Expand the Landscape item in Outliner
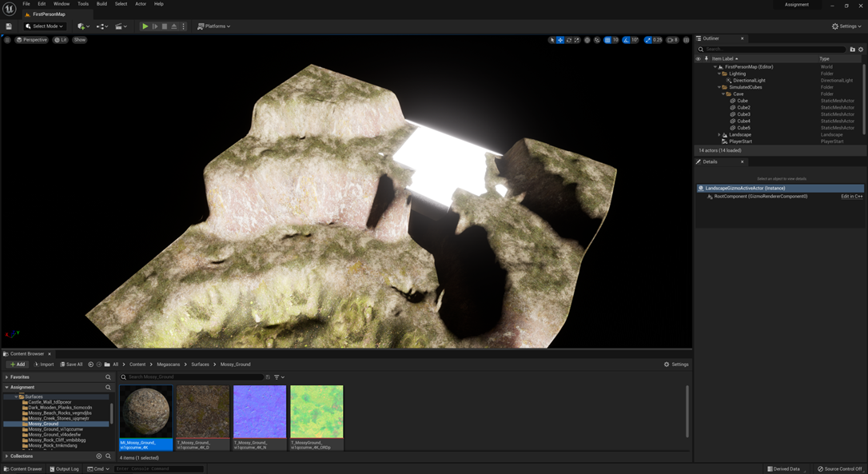This screenshot has width=868, height=474. (x=719, y=134)
